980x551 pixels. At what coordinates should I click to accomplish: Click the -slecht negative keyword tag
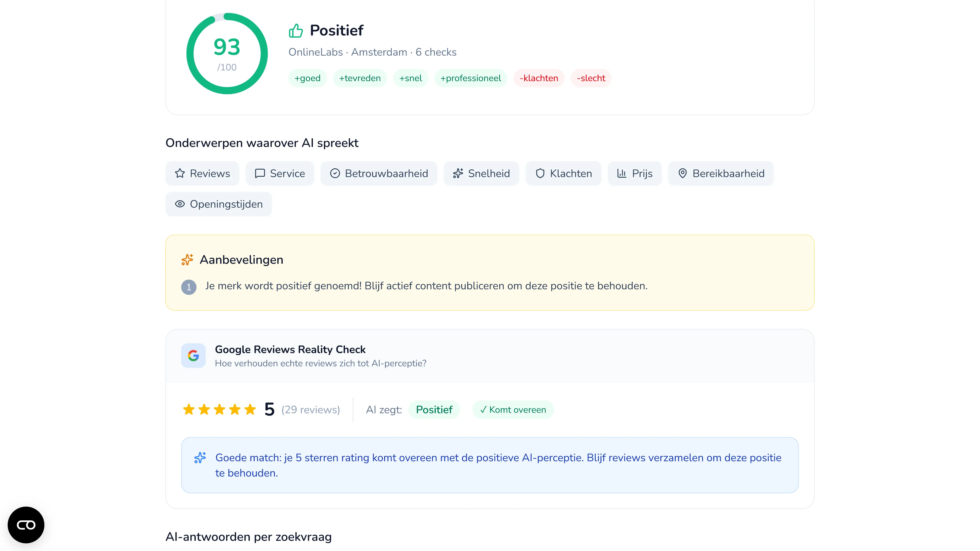(591, 78)
